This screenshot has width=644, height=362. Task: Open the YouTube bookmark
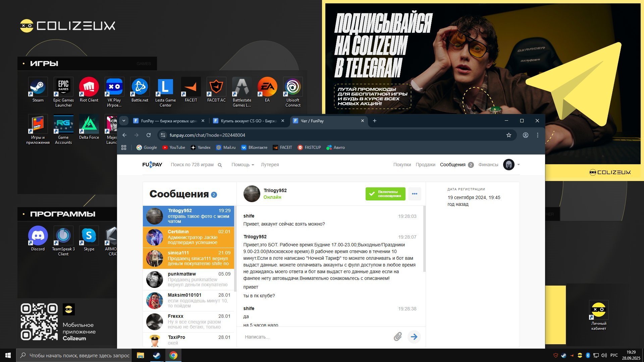(x=174, y=147)
